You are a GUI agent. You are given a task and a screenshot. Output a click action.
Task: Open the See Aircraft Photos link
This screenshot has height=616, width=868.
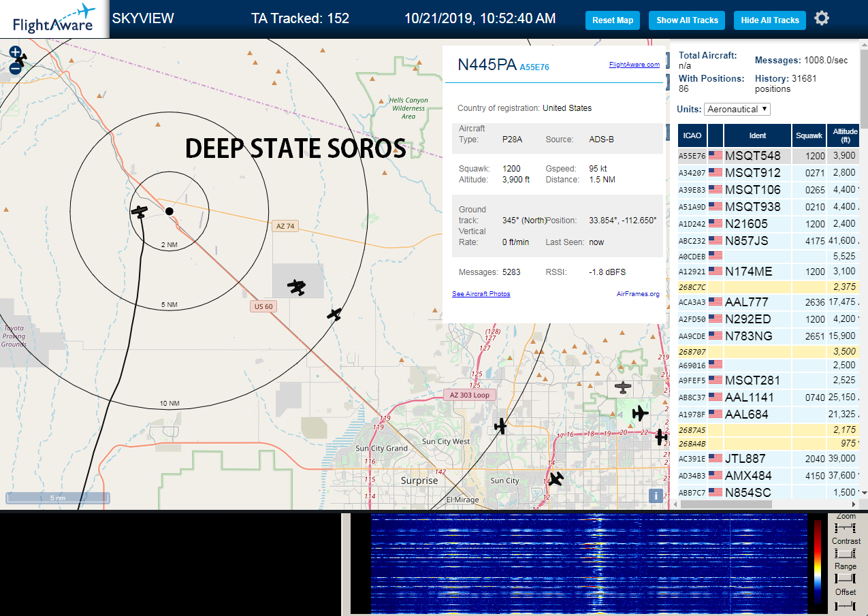(x=481, y=294)
